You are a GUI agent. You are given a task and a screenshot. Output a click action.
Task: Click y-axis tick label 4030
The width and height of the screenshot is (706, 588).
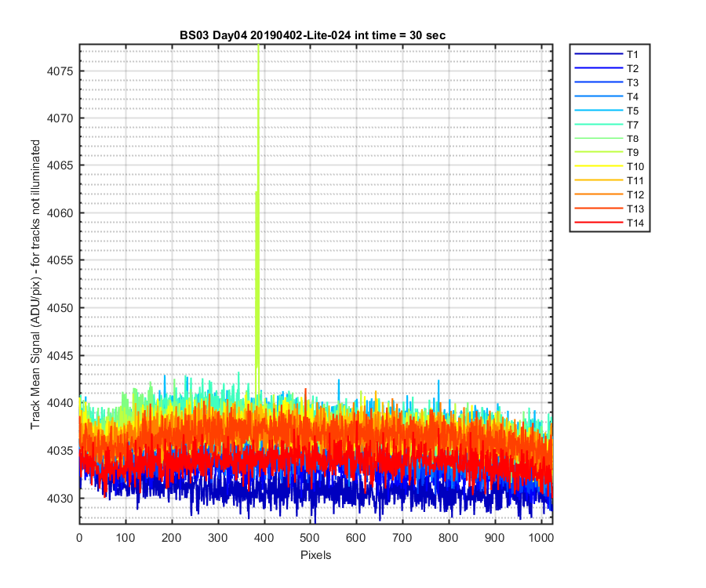tap(60, 499)
